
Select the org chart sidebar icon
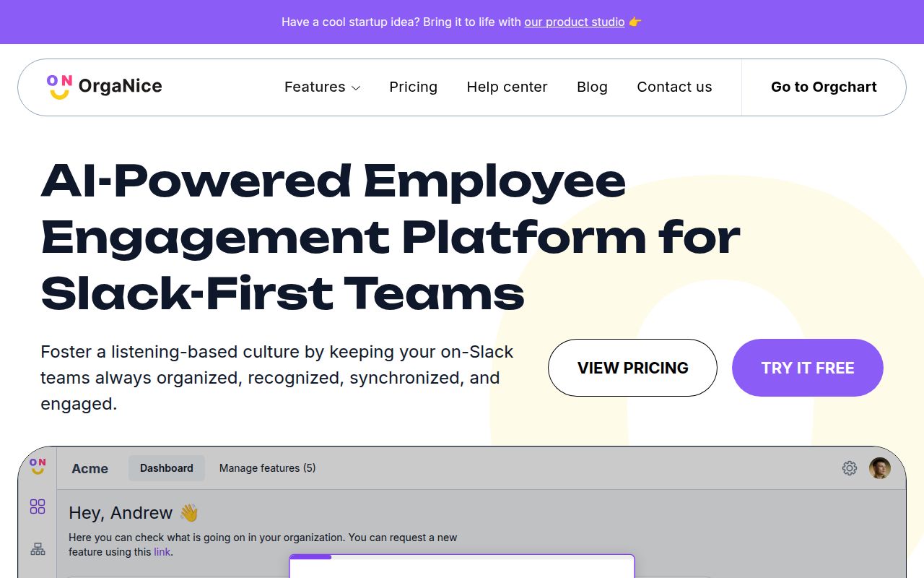(x=38, y=549)
